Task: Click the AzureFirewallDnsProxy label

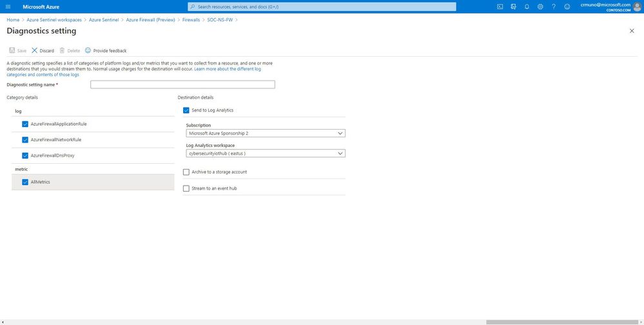Action: (53, 155)
